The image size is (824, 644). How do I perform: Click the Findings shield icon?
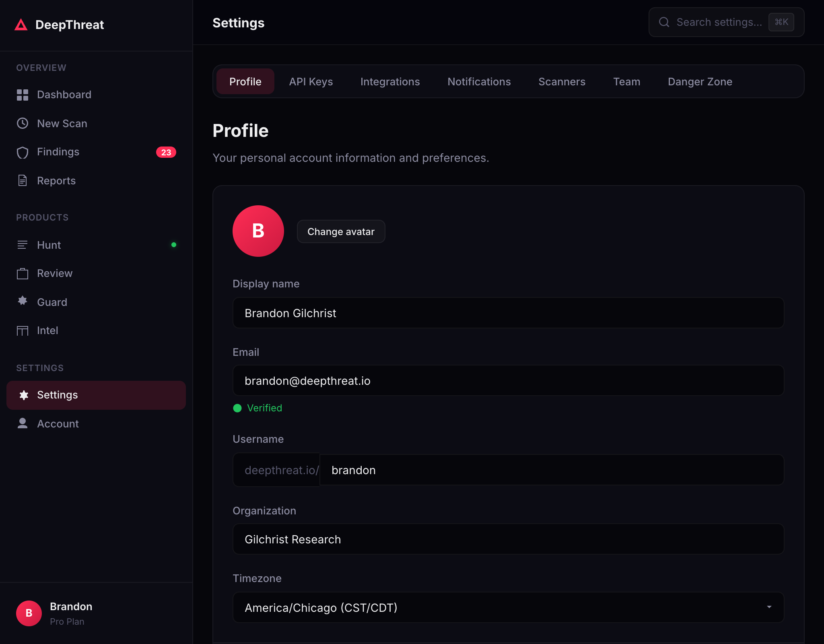click(x=23, y=152)
